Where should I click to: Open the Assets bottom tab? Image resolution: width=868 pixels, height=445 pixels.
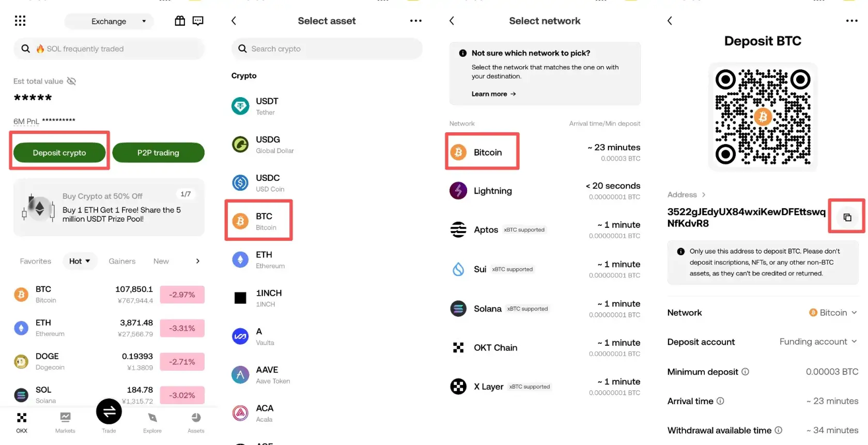pyautogui.click(x=196, y=422)
